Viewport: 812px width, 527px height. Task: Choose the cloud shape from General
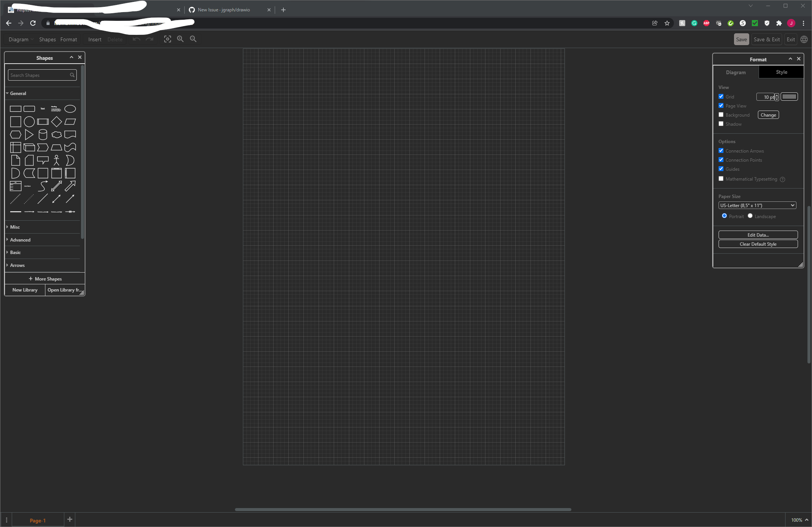56,134
